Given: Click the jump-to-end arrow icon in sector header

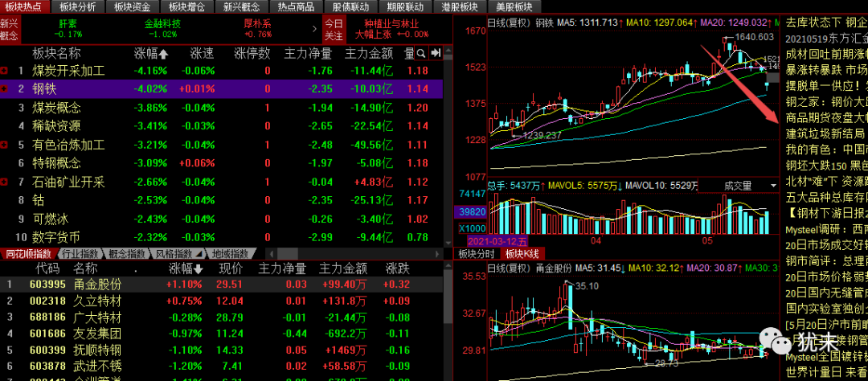Looking at the screenshot, I should click(x=436, y=53).
